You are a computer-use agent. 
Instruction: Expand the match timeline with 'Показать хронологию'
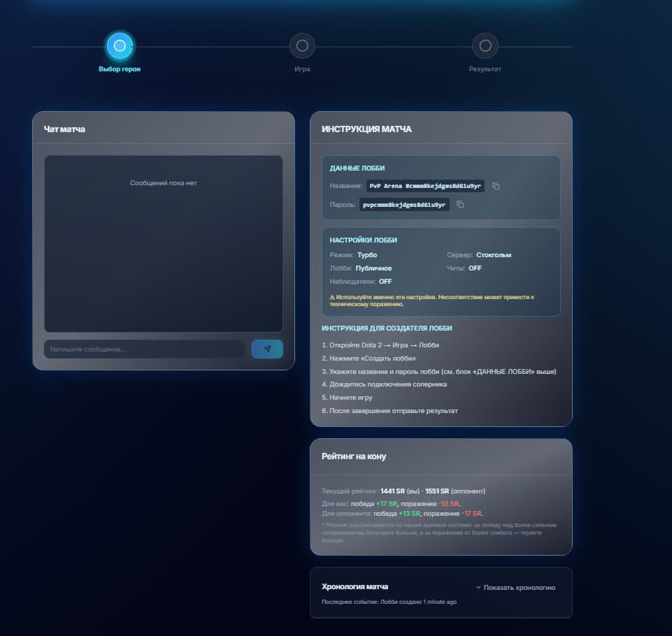[x=519, y=588]
